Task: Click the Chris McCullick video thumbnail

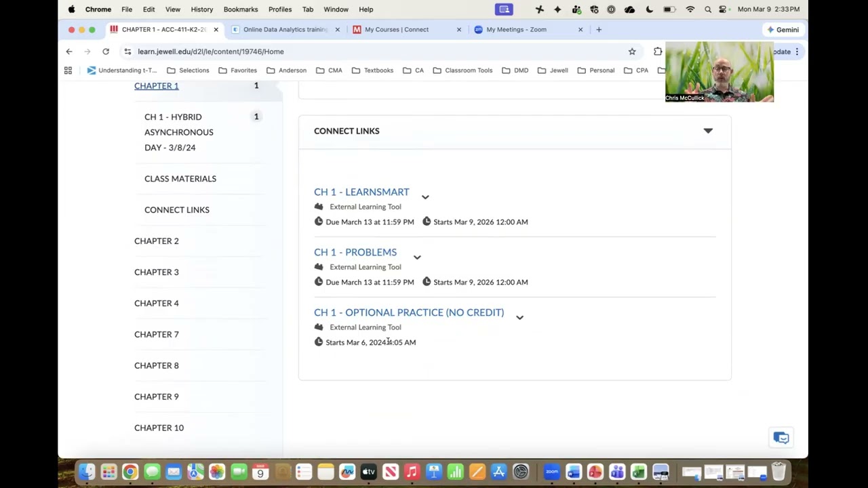Action: (x=719, y=72)
